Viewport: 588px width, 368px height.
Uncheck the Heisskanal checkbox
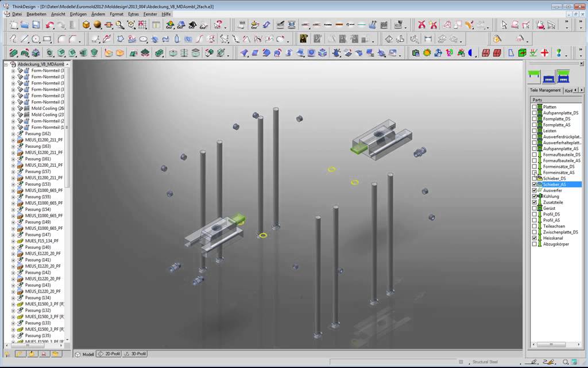pos(535,238)
